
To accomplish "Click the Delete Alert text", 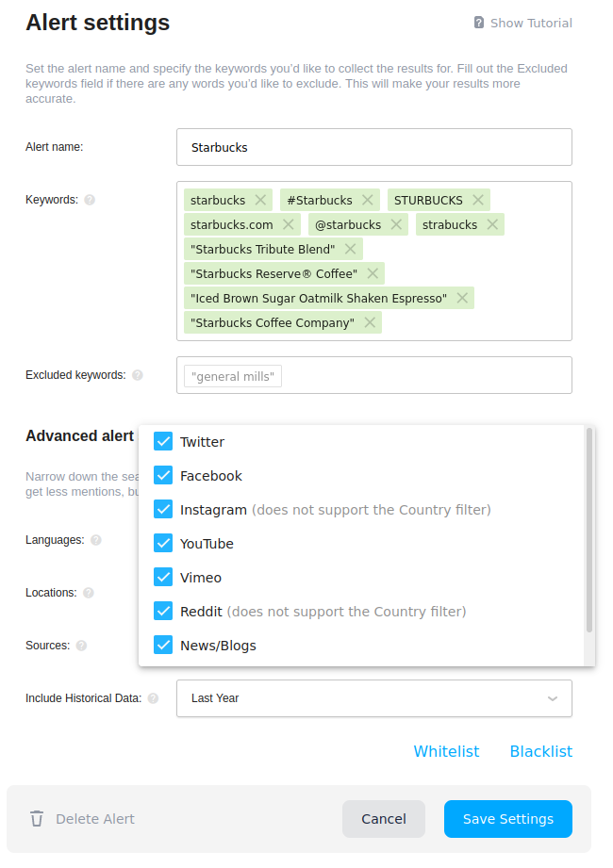I will click(95, 819).
